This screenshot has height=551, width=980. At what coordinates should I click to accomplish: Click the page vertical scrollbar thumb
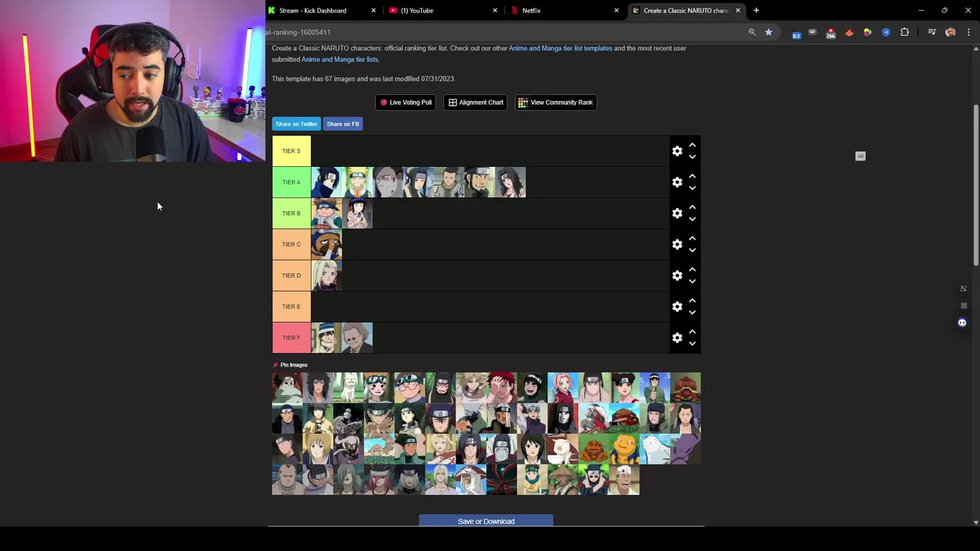(975, 186)
